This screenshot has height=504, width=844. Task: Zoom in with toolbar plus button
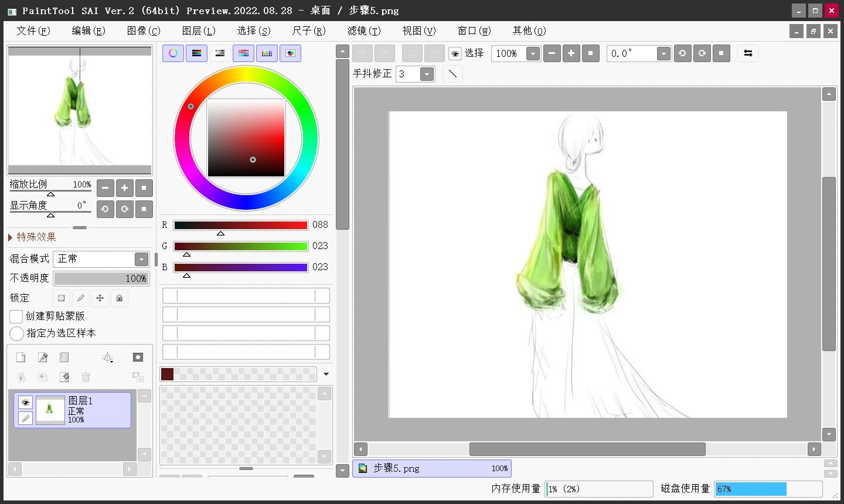click(571, 53)
